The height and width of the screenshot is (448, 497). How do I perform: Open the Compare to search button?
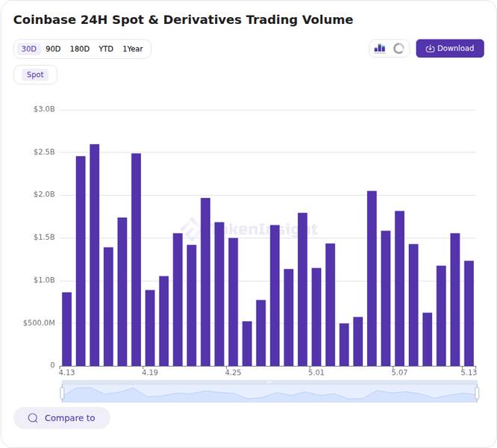click(x=62, y=418)
